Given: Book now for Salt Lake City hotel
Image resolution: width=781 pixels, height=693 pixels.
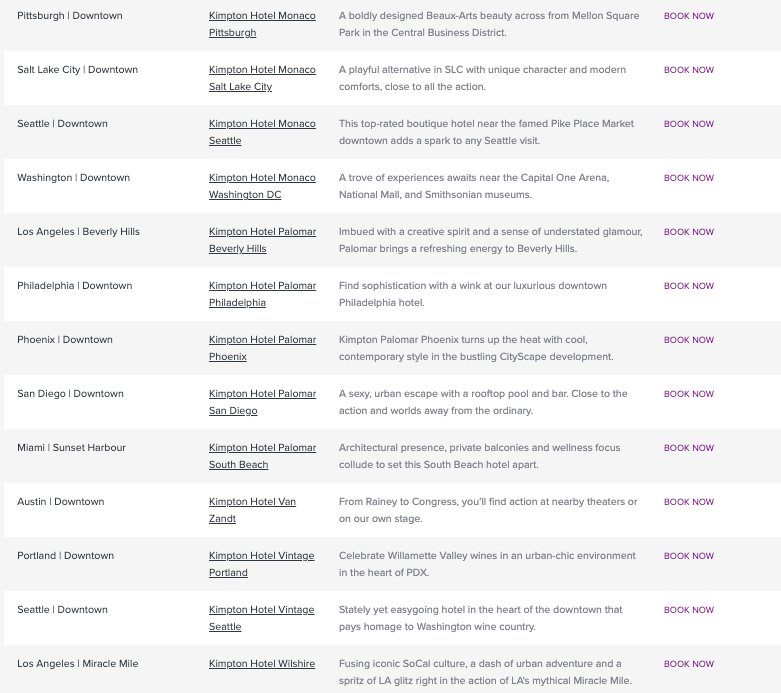Looking at the screenshot, I should pyautogui.click(x=689, y=70).
